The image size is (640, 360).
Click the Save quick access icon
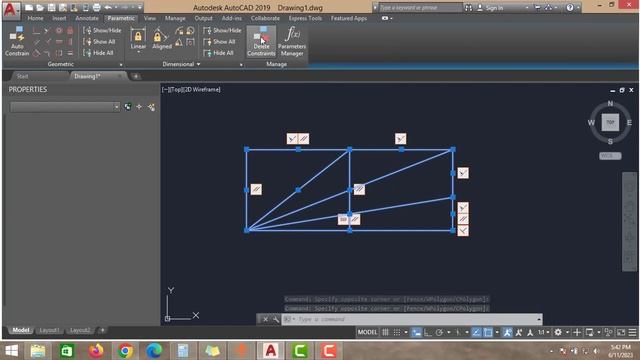pyautogui.click(x=51, y=7)
